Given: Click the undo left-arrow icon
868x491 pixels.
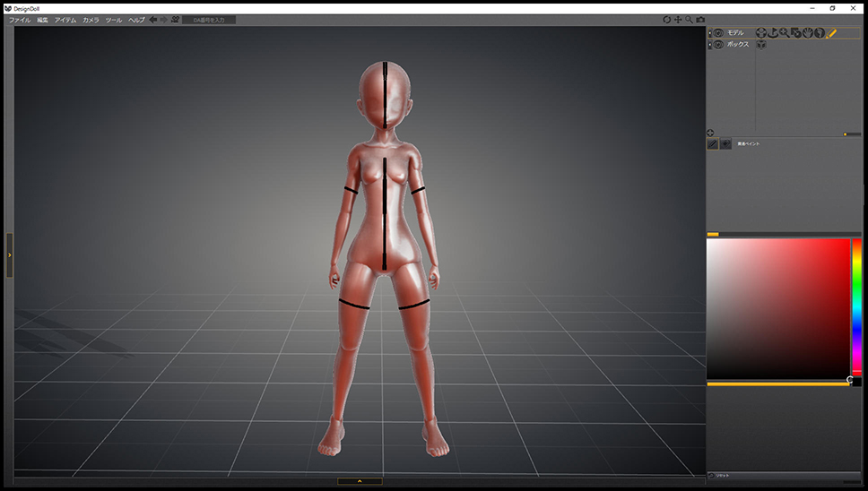Looking at the screenshot, I should [x=153, y=20].
